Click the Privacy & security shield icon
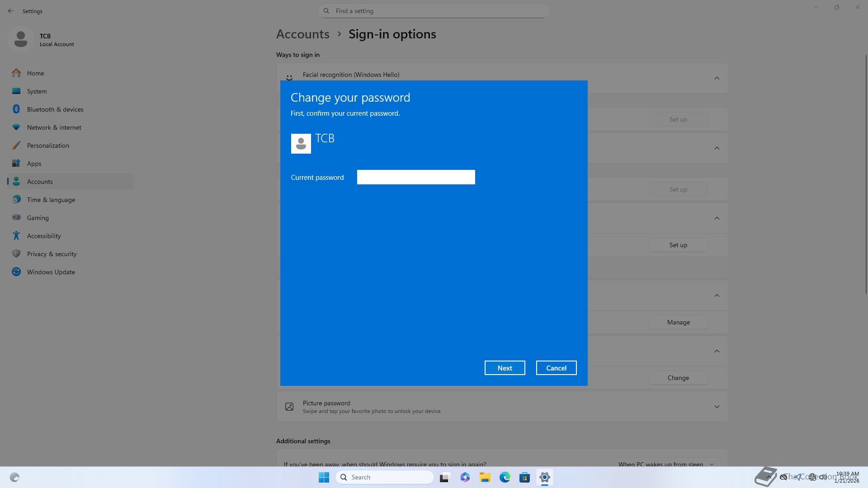This screenshot has height=488, width=868. click(16, 254)
